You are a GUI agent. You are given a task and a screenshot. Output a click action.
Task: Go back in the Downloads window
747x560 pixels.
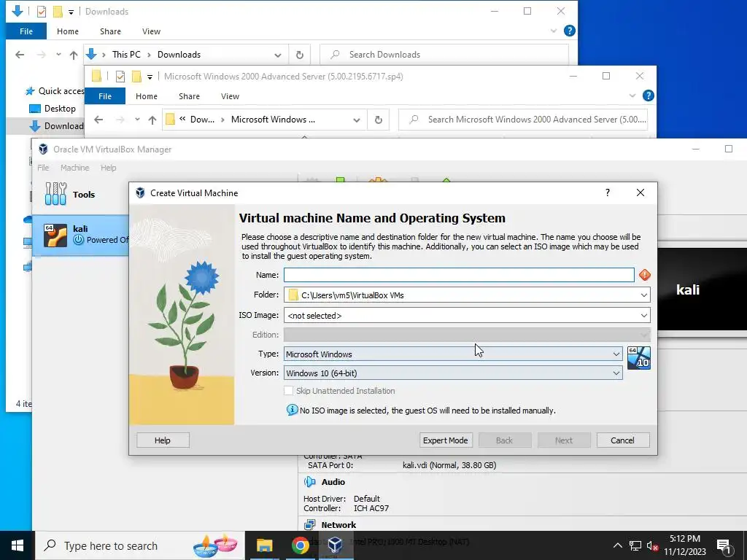tap(20, 55)
